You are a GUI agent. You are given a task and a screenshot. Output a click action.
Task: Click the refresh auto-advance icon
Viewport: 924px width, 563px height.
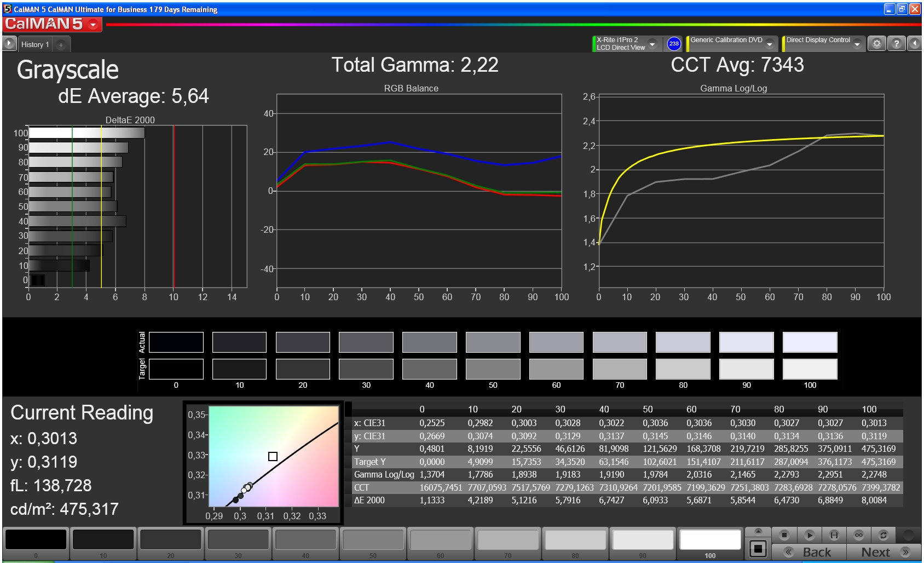coord(883,535)
